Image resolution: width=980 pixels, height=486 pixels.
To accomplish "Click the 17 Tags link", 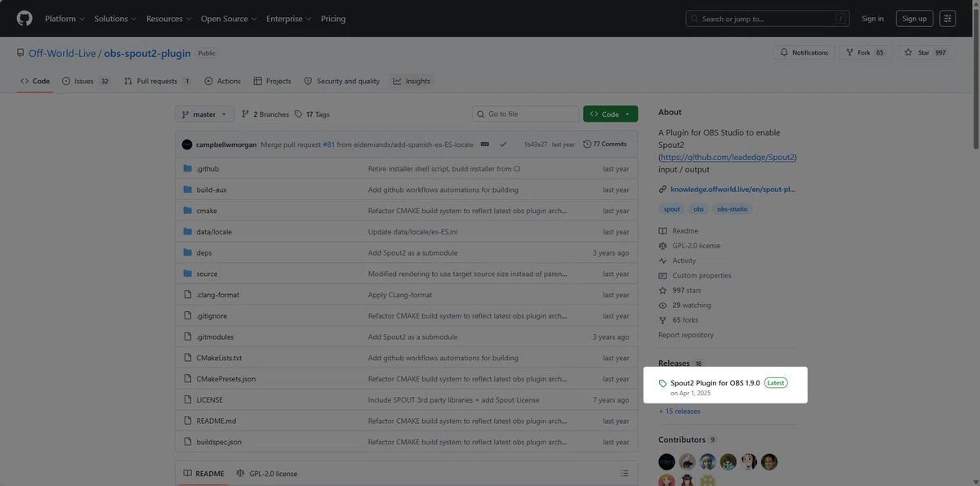I will pyautogui.click(x=312, y=114).
